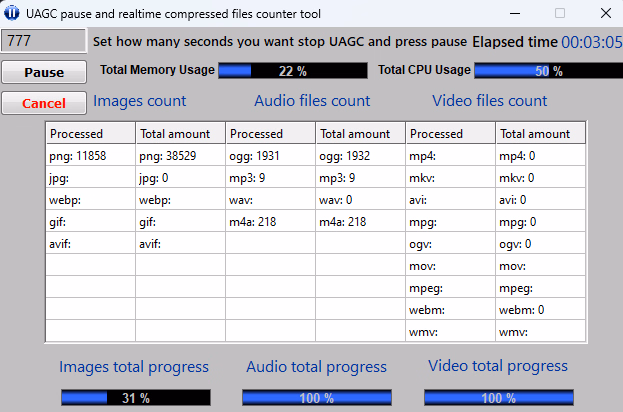Click the elapsed time readout 00:03:05
The width and height of the screenshot is (623, 412).
click(x=591, y=42)
